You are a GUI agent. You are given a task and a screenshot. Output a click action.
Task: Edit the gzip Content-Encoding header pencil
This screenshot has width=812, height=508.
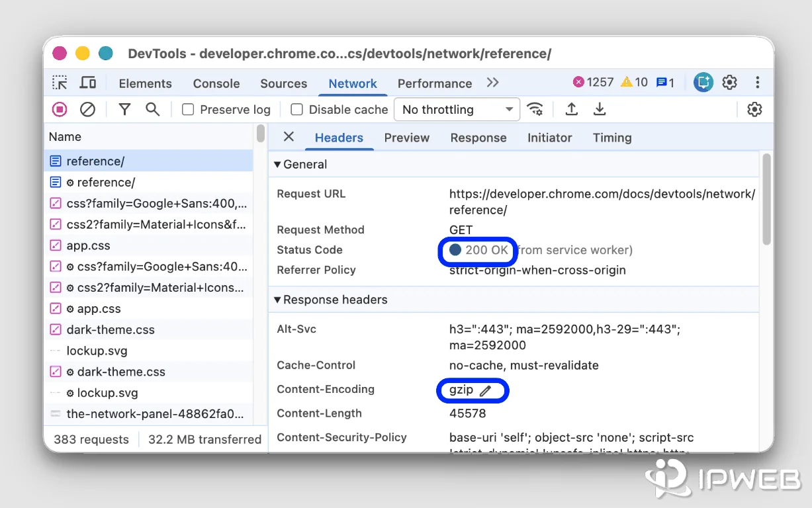tap(486, 391)
